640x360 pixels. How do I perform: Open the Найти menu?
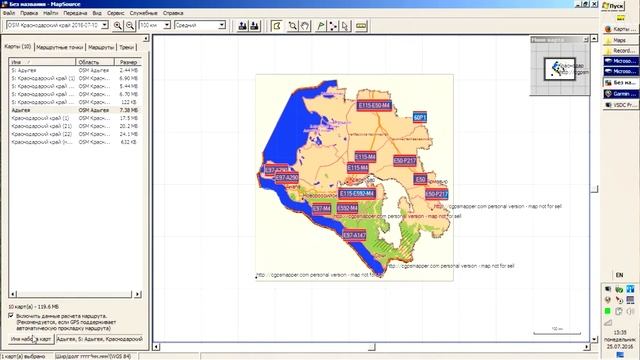51,13
